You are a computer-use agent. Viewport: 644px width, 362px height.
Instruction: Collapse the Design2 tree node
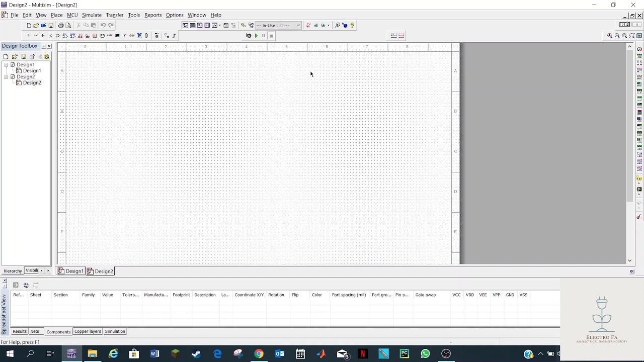point(6,77)
